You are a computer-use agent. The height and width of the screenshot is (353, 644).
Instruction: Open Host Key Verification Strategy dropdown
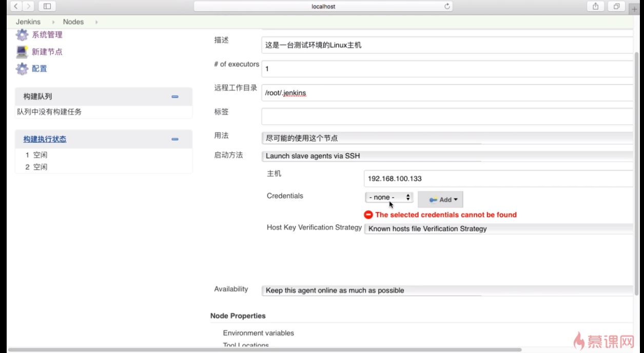pos(498,229)
